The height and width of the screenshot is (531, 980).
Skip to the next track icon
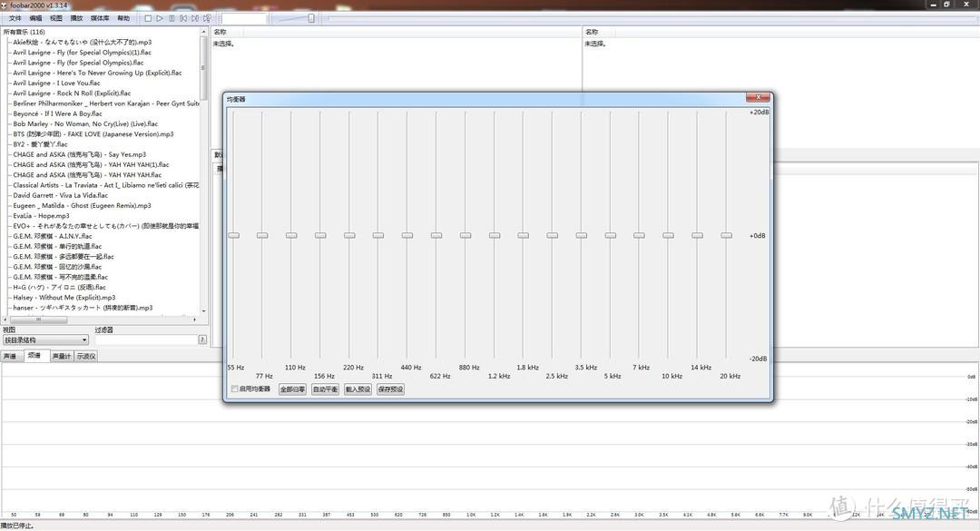tap(195, 18)
